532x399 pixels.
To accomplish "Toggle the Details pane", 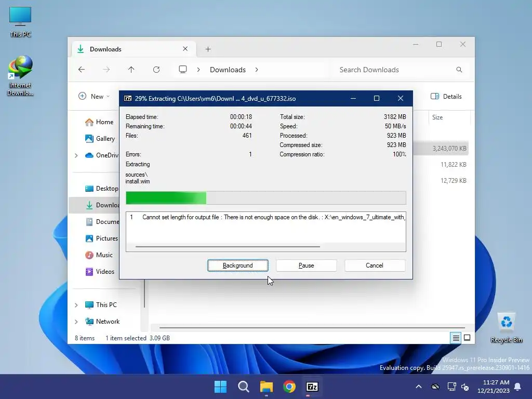I will [446, 96].
